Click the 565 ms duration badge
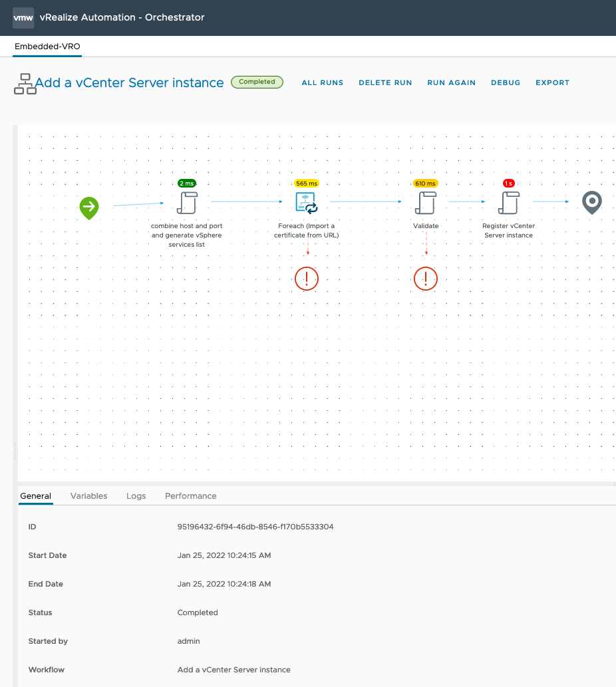This screenshot has width=616, height=687. point(307,183)
